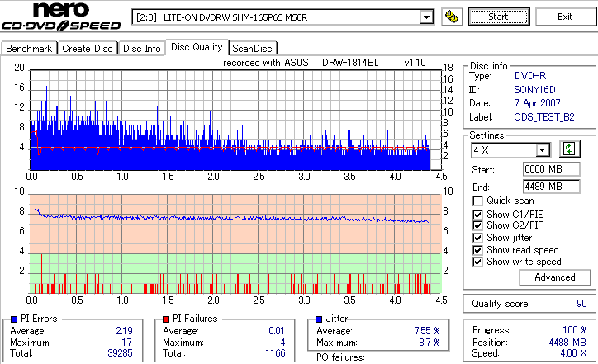
Task: Click the PI Errors upper graph
Action: tap(235, 120)
